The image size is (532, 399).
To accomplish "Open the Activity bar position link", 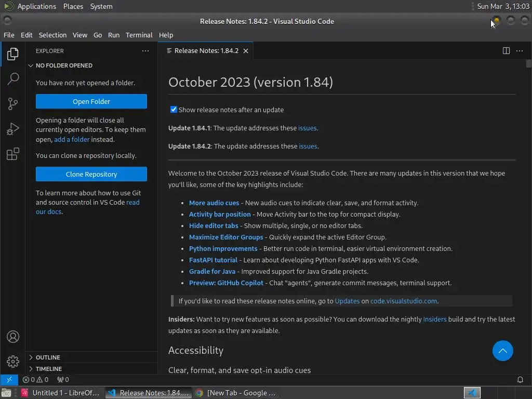I will (x=220, y=215).
